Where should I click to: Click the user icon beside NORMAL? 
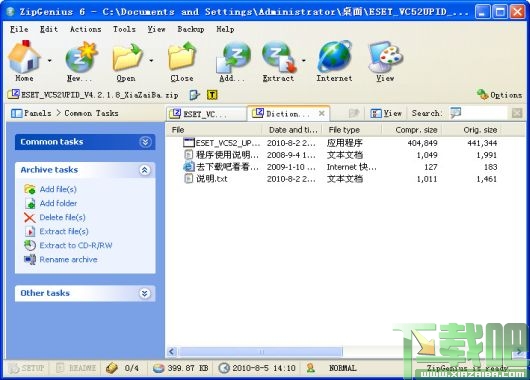(310, 368)
